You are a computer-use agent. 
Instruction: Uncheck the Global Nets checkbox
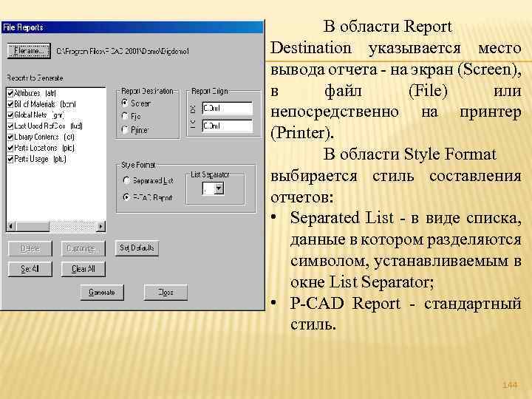pyautogui.click(x=10, y=115)
